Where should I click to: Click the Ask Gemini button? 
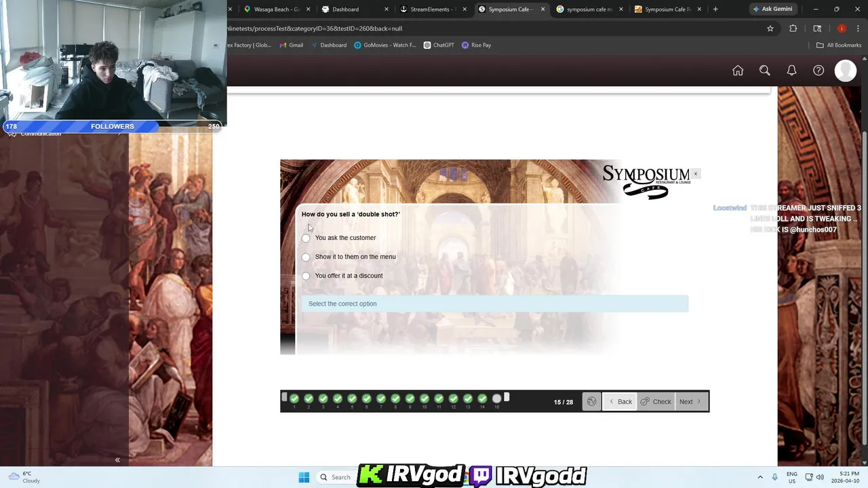tap(772, 9)
